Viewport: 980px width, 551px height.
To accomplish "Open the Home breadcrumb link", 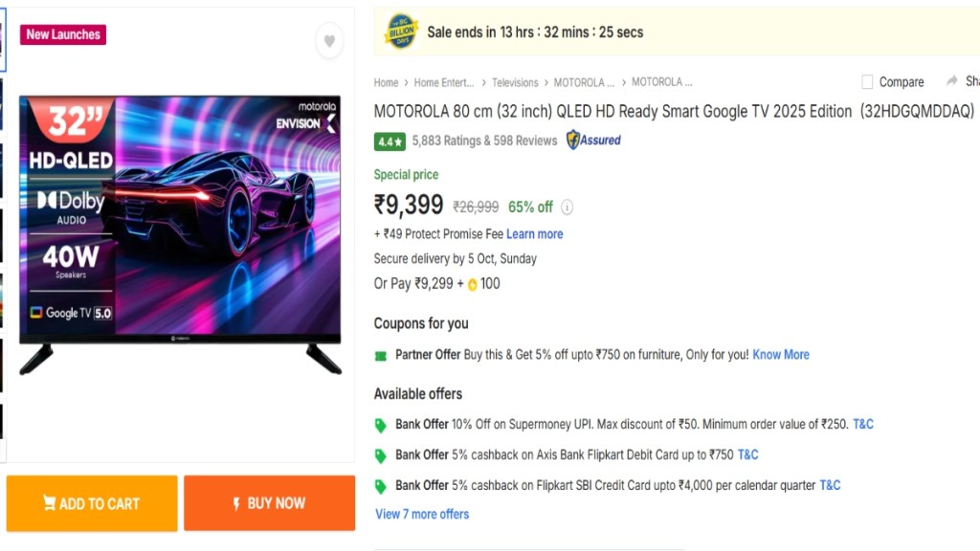I will (386, 82).
